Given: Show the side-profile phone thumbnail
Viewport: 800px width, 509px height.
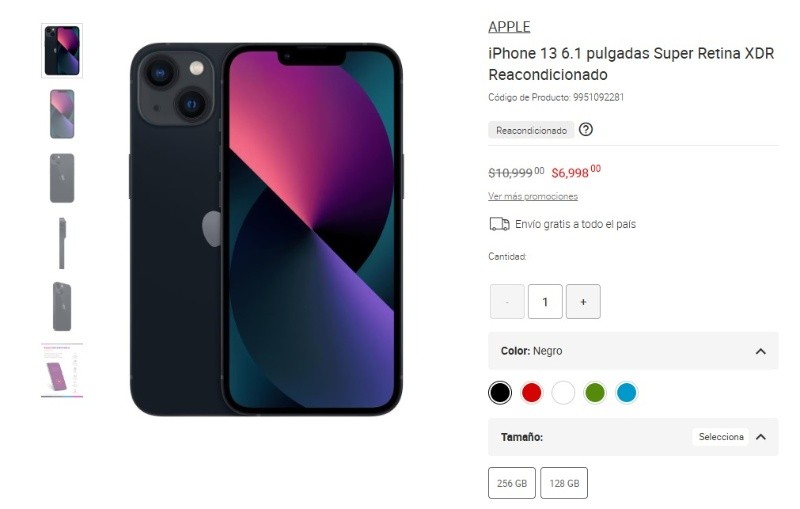Looking at the screenshot, I should 62,243.
